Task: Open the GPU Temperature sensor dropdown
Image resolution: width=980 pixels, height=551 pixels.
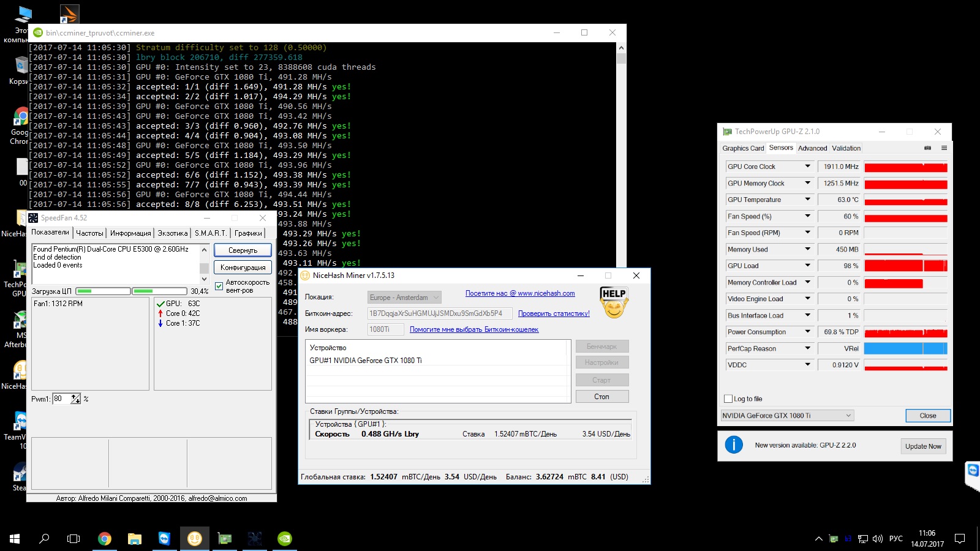Action: coord(807,200)
